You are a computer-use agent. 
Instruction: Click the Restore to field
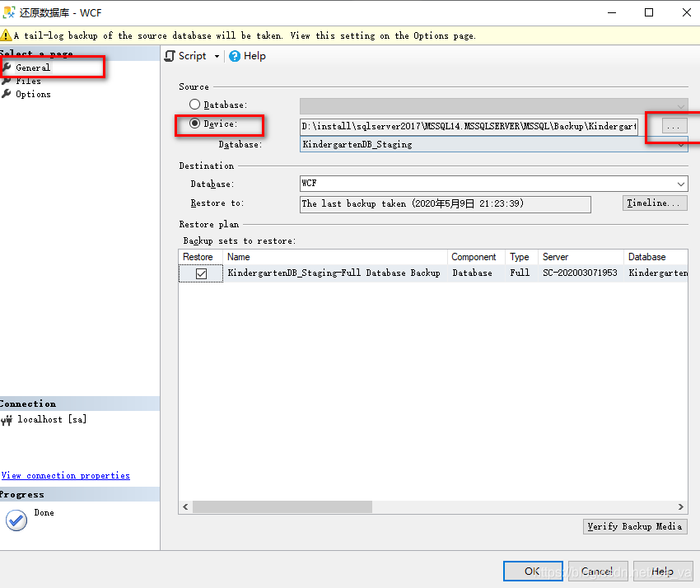[x=446, y=204]
